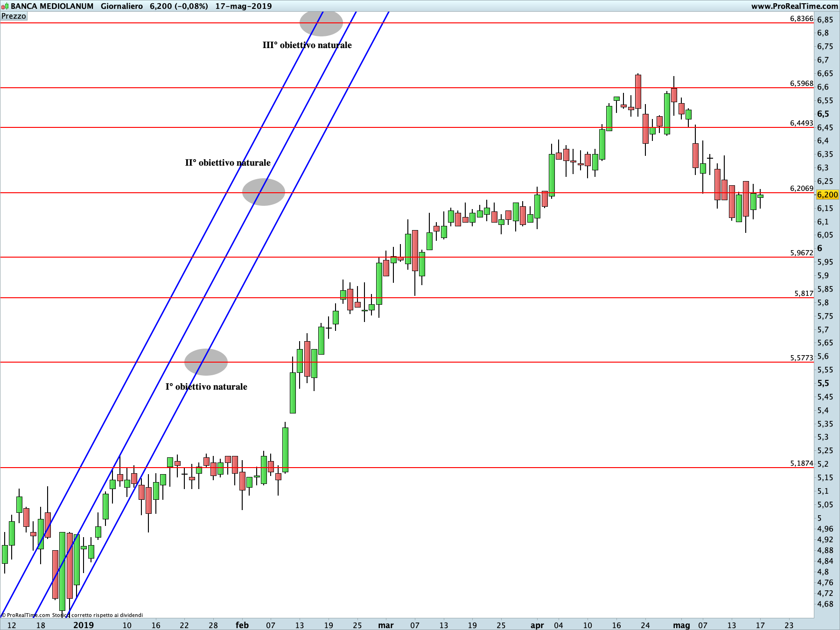Click the 2019 year label on time axis
Screen dimensions: 840x630
[x=84, y=625]
